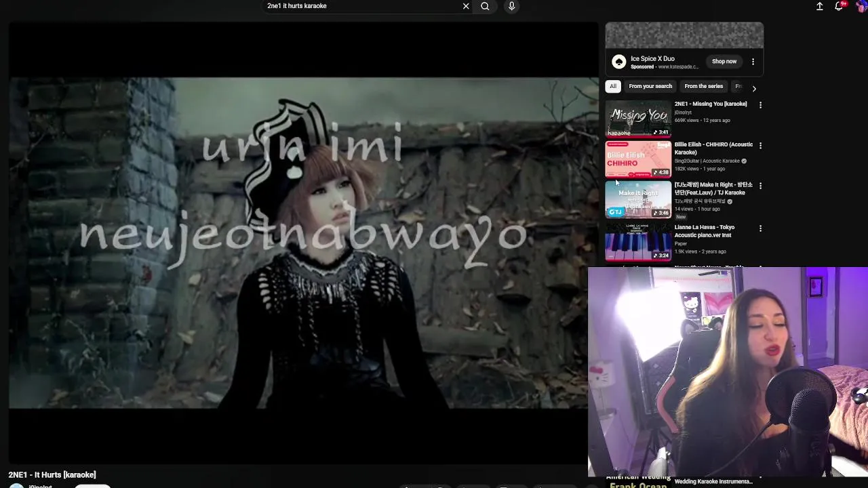Start voice search with the microphone icon

click(x=511, y=6)
